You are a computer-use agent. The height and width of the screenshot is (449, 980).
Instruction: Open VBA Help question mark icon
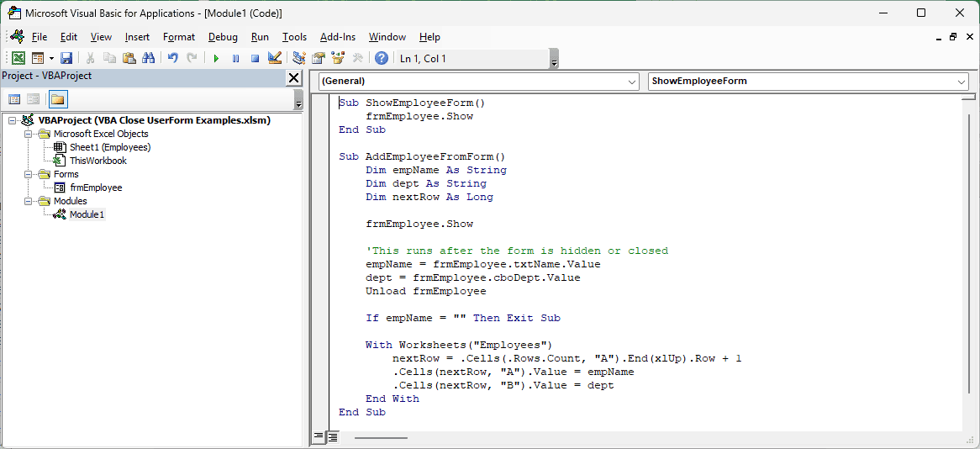click(382, 58)
